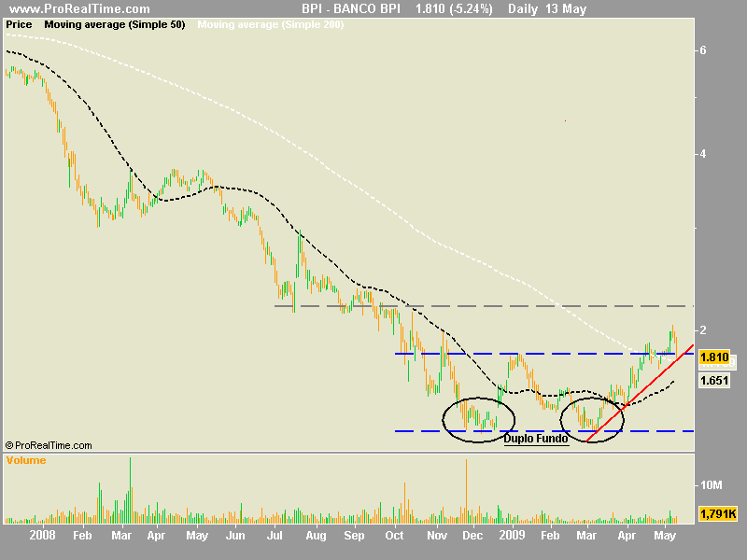Click the yellow 1.810 price tag
The height and width of the screenshot is (560, 747).
coord(714,357)
